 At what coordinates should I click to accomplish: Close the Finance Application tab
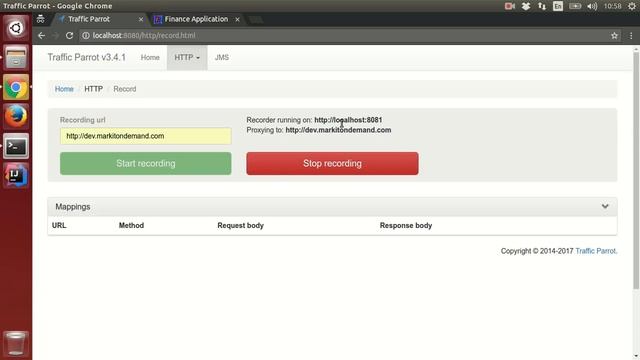pos(237,19)
